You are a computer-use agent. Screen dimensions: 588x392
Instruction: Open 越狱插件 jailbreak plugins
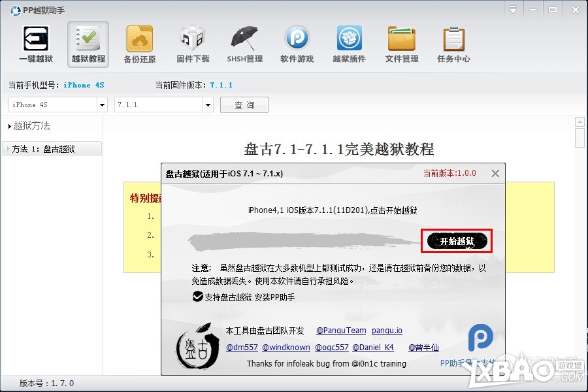click(x=349, y=42)
